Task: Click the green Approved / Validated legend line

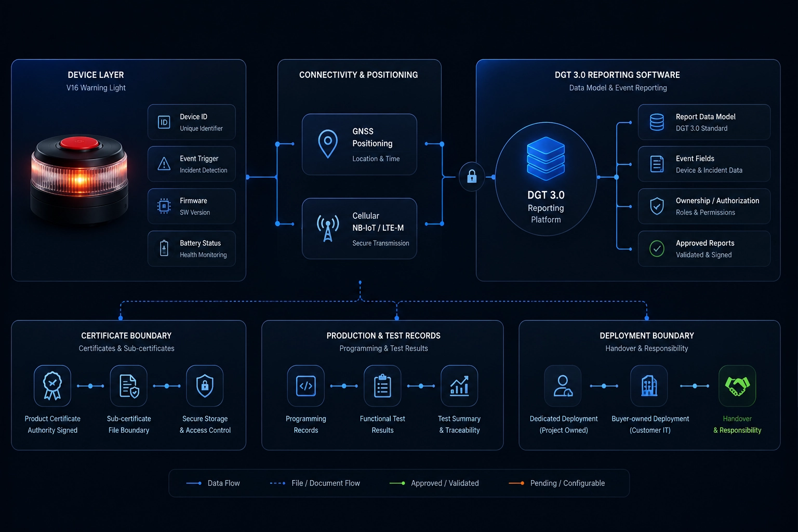Action: (397, 483)
